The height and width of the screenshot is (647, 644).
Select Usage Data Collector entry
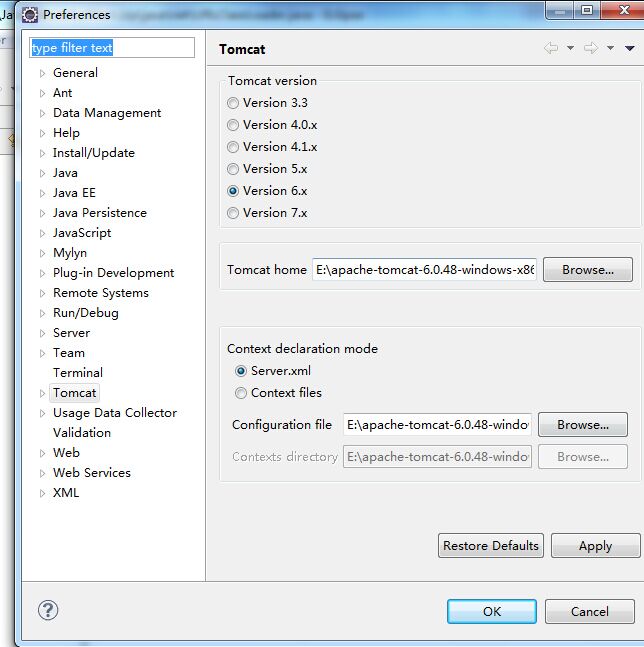click(115, 413)
